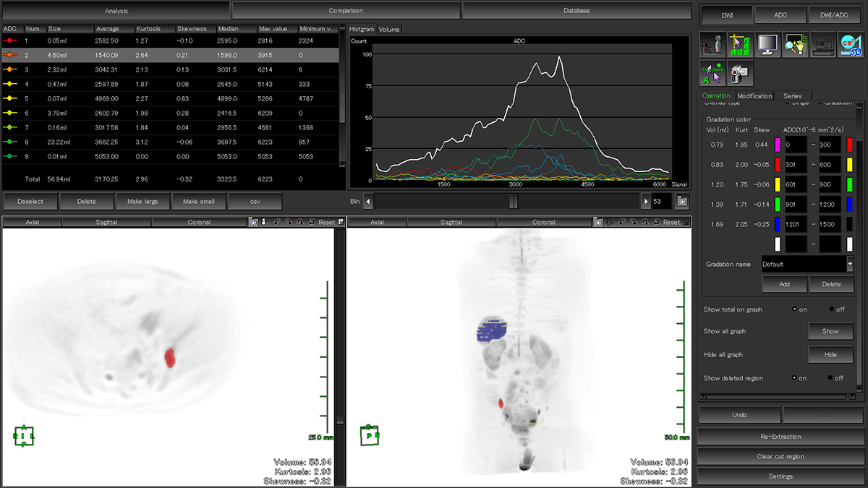
Task: Click the red marker icon of ADC row 1
Action: (10, 41)
